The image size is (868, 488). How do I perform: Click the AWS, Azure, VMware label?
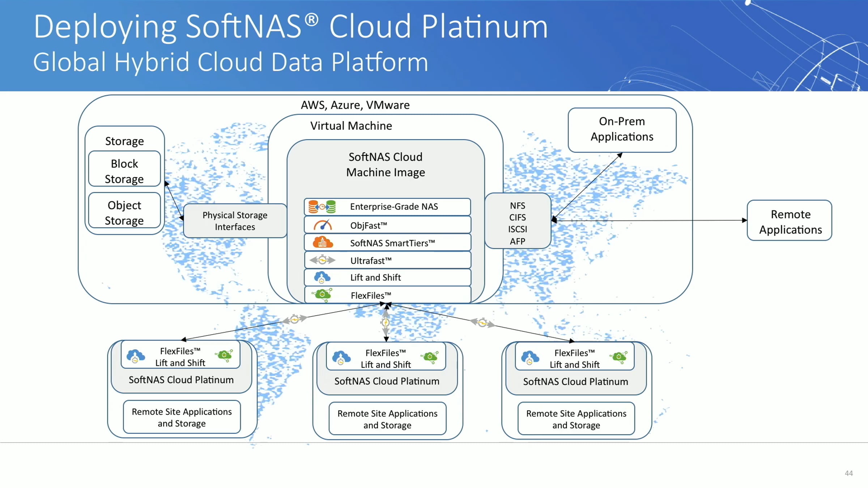point(355,105)
